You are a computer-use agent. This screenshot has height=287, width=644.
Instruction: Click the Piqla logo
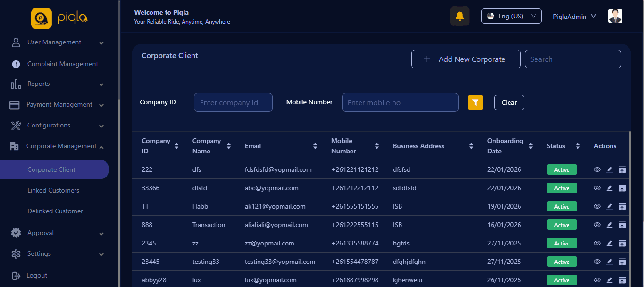[59, 18]
